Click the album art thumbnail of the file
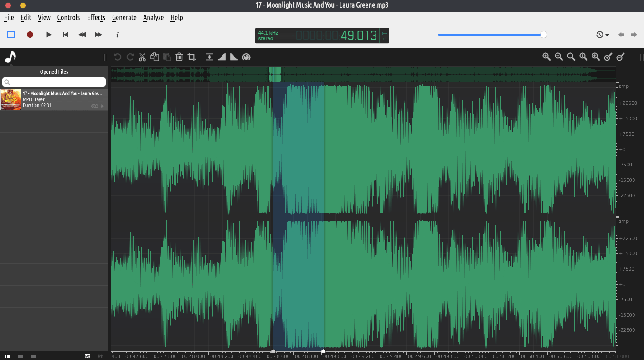The width and height of the screenshot is (644, 360). 11,99
